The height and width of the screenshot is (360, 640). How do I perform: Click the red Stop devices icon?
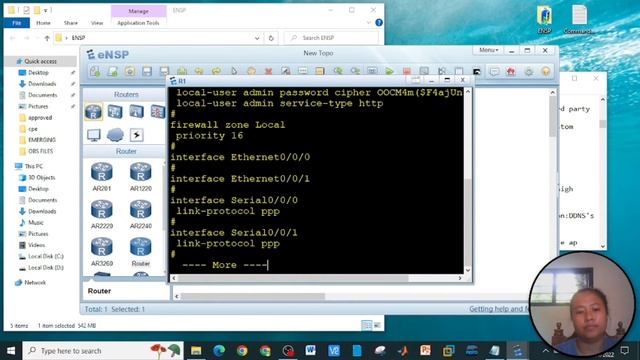[x=407, y=71]
